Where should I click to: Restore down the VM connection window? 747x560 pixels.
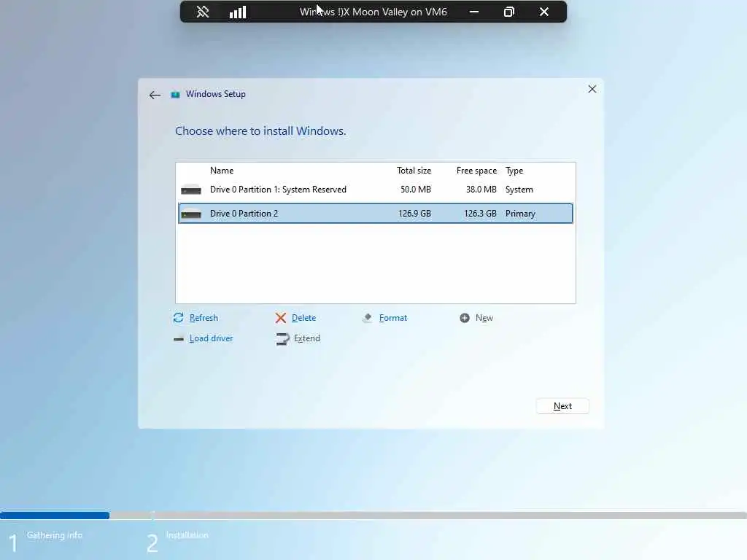tap(508, 12)
